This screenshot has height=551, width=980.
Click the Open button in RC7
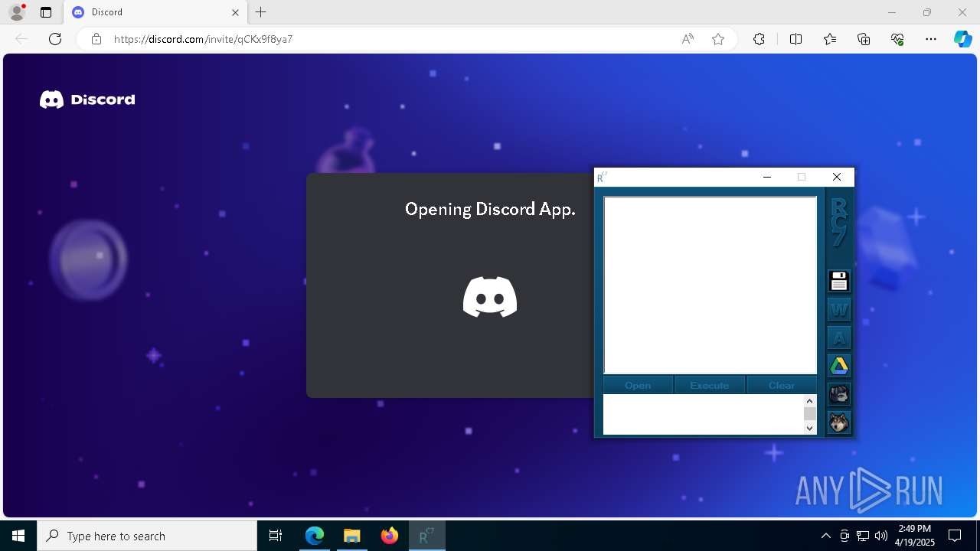click(x=638, y=385)
